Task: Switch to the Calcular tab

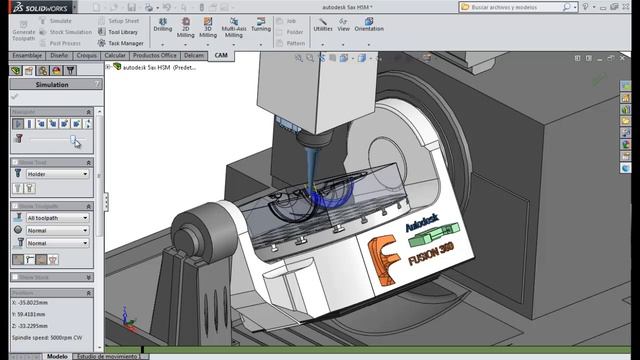Action: [115, 56]
